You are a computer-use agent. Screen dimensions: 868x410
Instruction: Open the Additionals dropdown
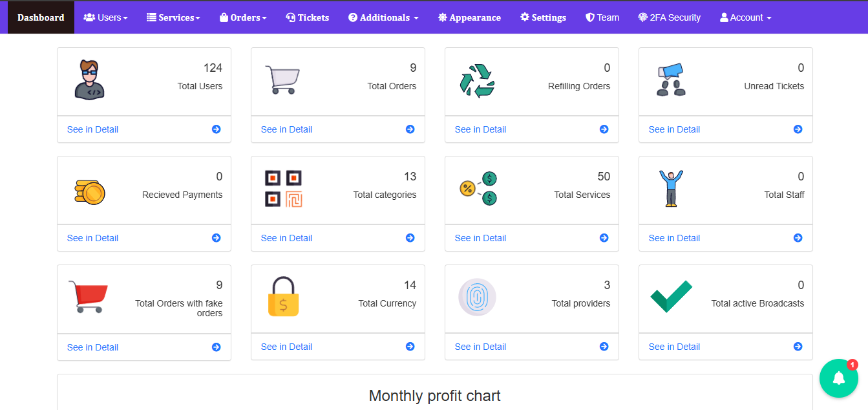tap(383, 17)
